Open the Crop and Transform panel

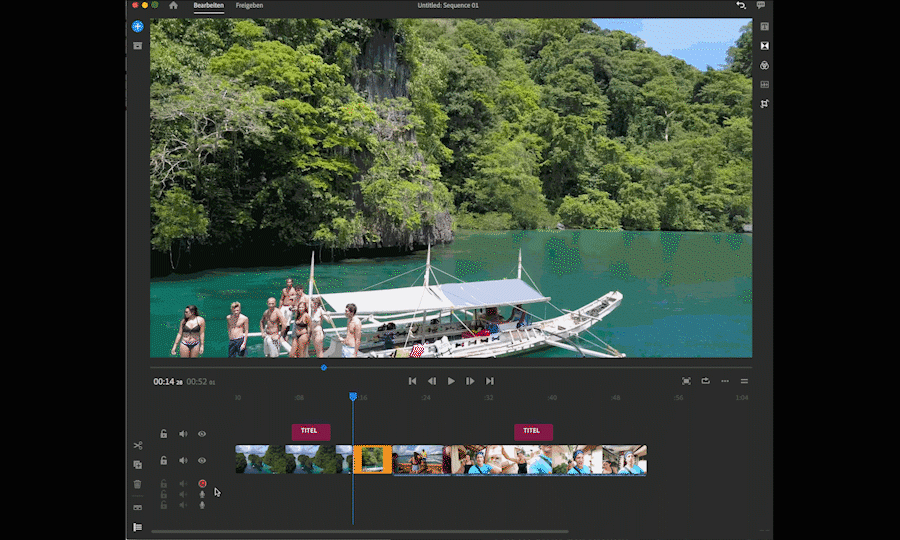click(x=764, y=104)
